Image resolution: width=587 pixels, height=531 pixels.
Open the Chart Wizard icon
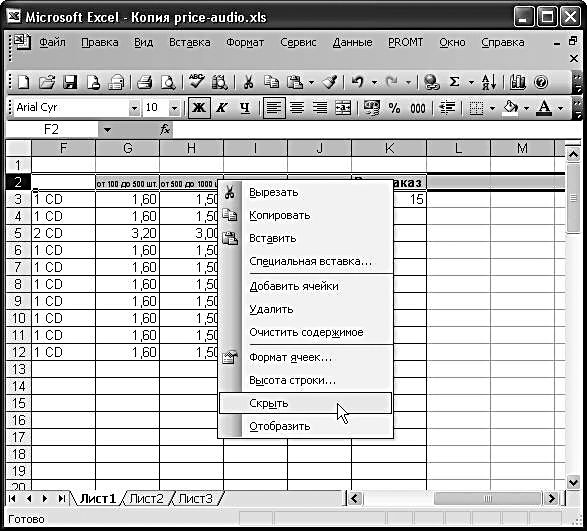[518, 82]
